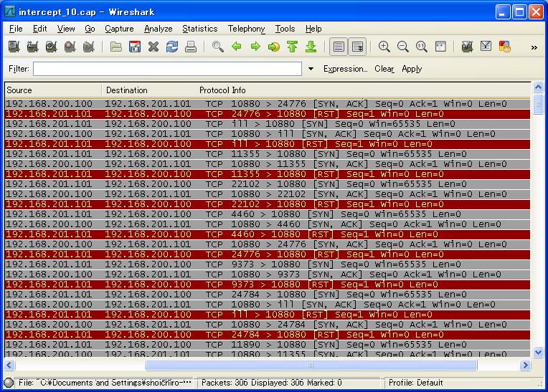Screen dimensions: 548x392
Task: Go to packet number icon
Action: [x=274, y=47]
